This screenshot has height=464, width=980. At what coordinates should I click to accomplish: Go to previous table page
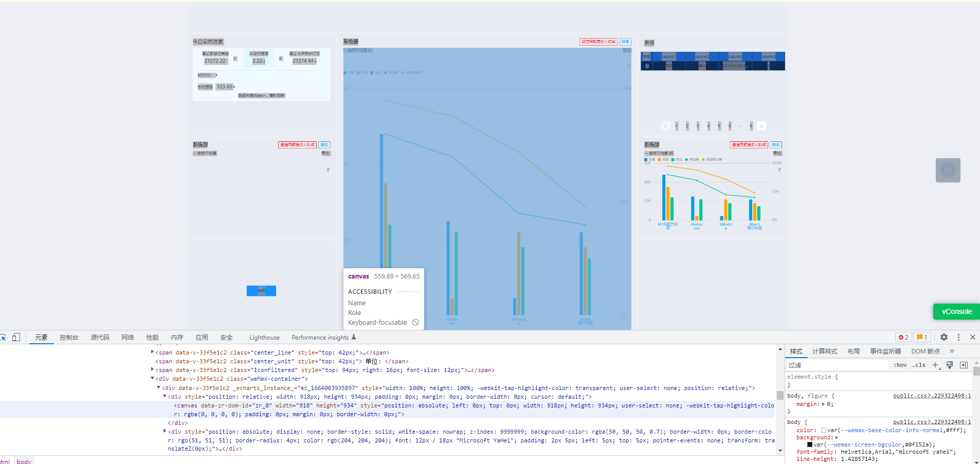666,126
